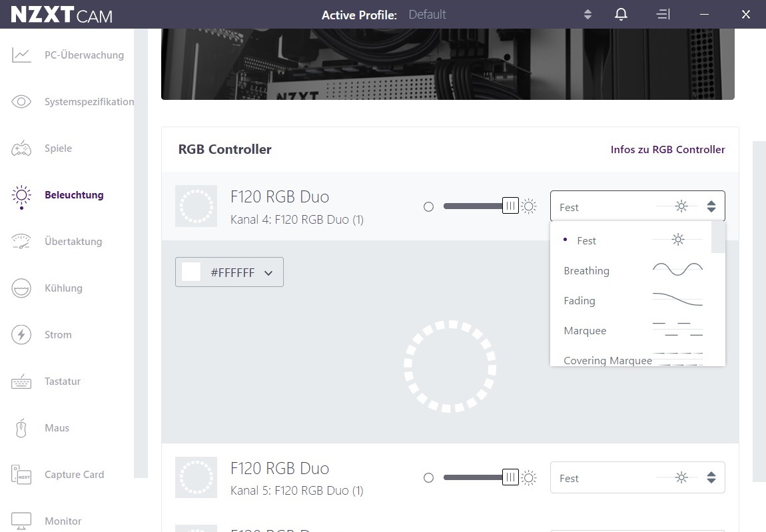Toggle the side panel list icon

pyautogui.click(x=663, y=14)
